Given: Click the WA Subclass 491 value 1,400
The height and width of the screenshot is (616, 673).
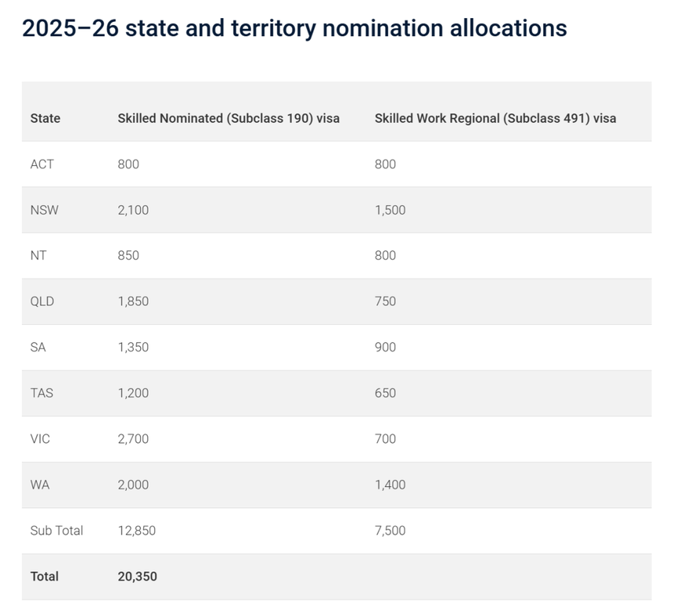Looking at the screenshot, I should tap(390, 485).
